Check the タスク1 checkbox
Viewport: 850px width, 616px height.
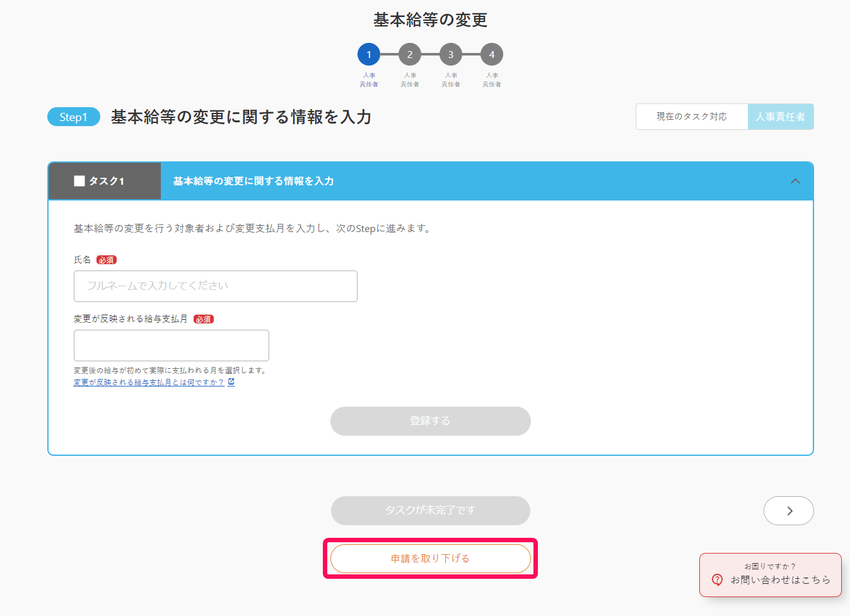coord(79,181)
